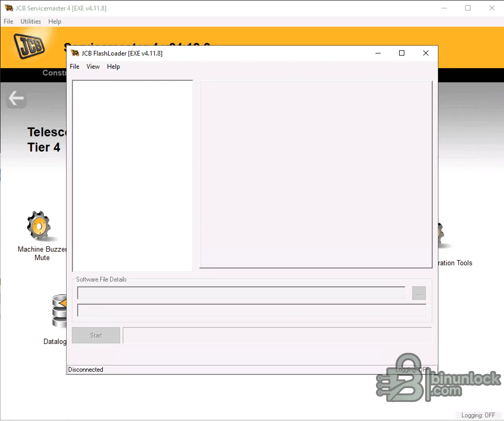The height and width of the screenshot is (421, 504).
Task: Click the empty left list panel in FlashLoader
Action: [x=132, y=176]
